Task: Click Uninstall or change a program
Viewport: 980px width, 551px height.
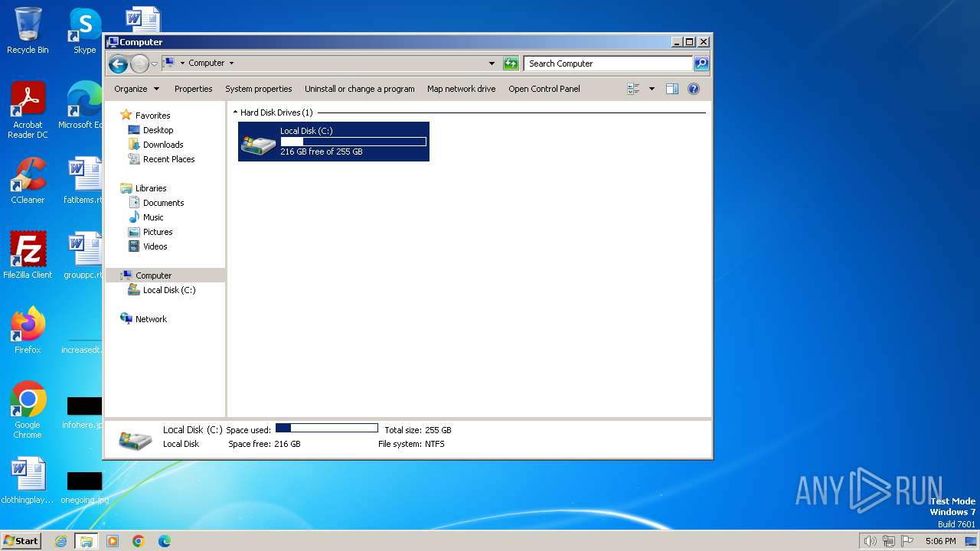Action: point(359,89)
